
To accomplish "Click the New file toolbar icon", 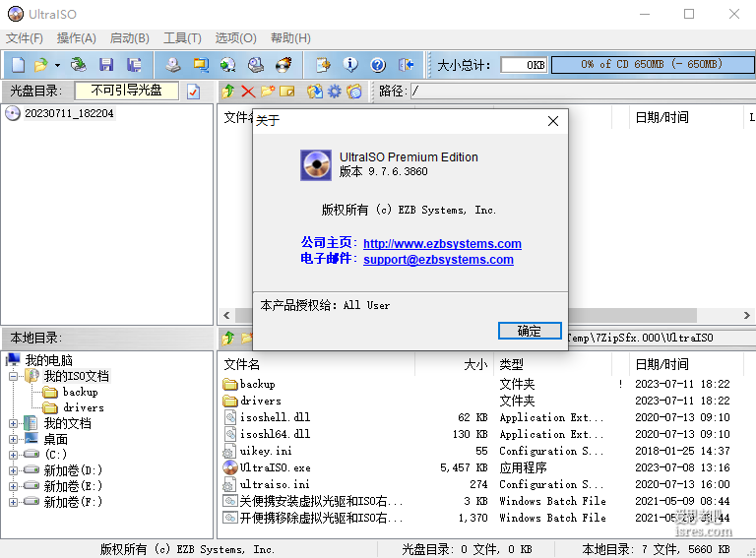I will click(18, 65).
